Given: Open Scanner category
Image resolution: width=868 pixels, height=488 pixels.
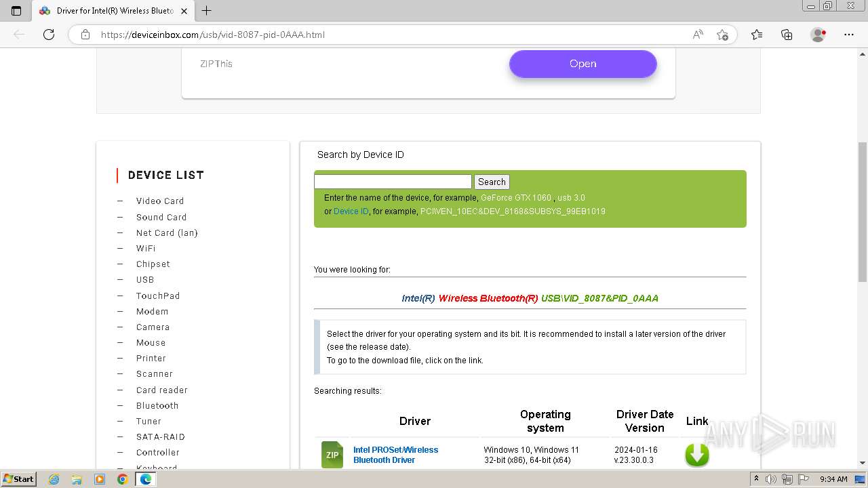Looking at the screenshot, I should click(155, 373).
